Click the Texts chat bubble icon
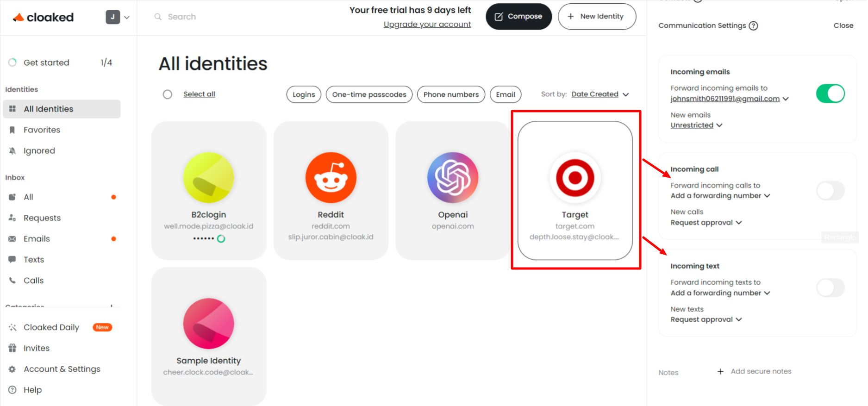Screen dimensions: 868x406 pyautogui.click(x=12, y=259)
